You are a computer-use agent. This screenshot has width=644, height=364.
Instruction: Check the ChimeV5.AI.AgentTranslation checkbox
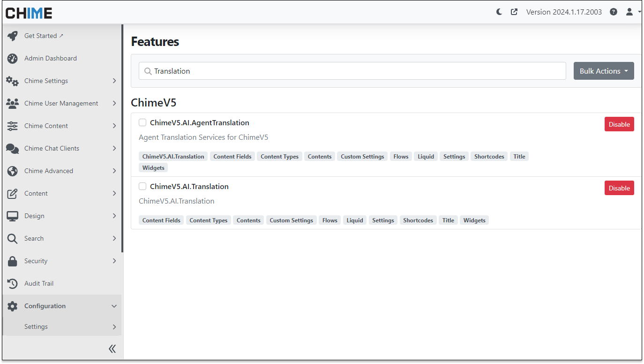tap(142, 122)
